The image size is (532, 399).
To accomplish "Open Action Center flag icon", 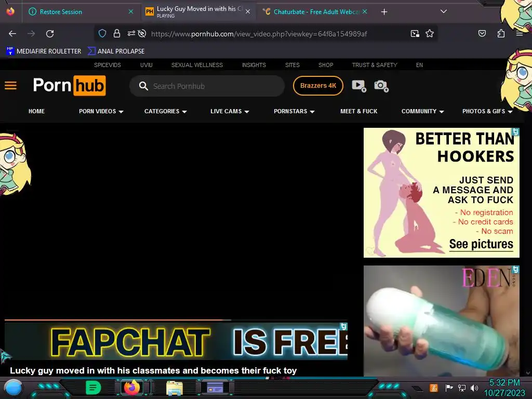I will point(449,388).
